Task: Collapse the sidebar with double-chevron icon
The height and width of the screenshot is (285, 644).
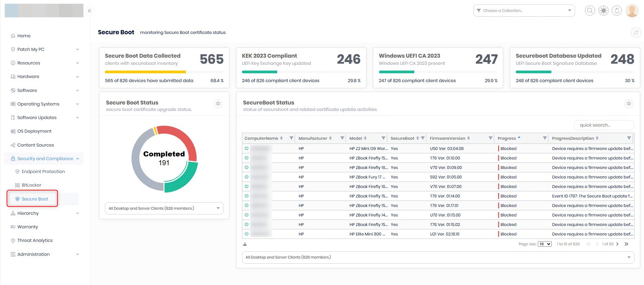Action: coord(90,11)
